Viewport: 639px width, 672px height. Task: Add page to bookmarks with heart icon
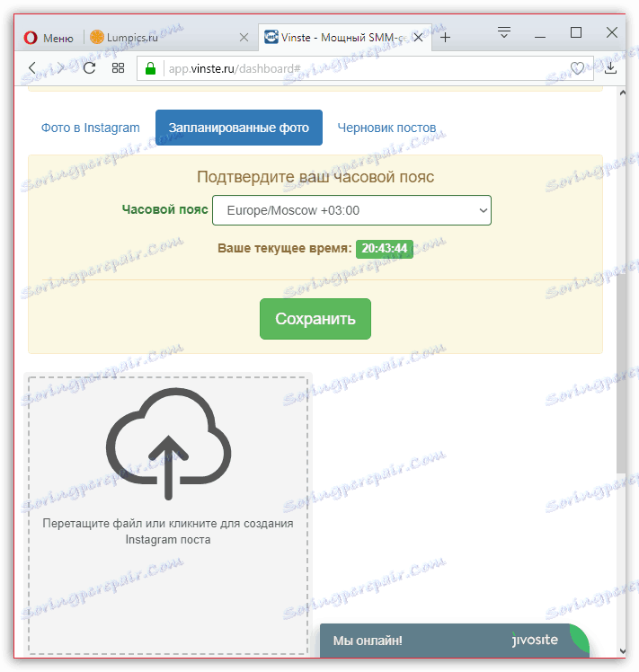577,67
